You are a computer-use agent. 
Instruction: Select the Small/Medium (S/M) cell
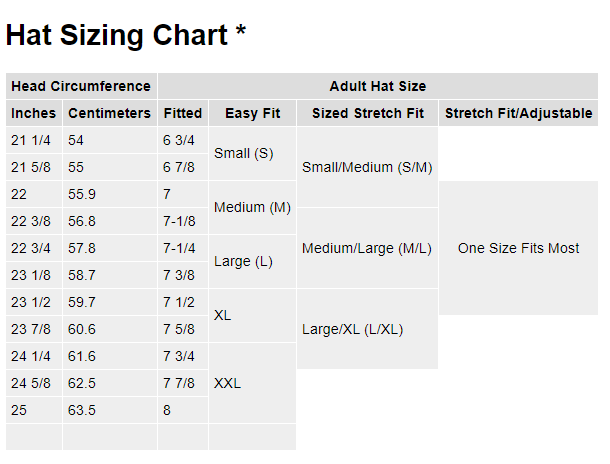(367, 167)
